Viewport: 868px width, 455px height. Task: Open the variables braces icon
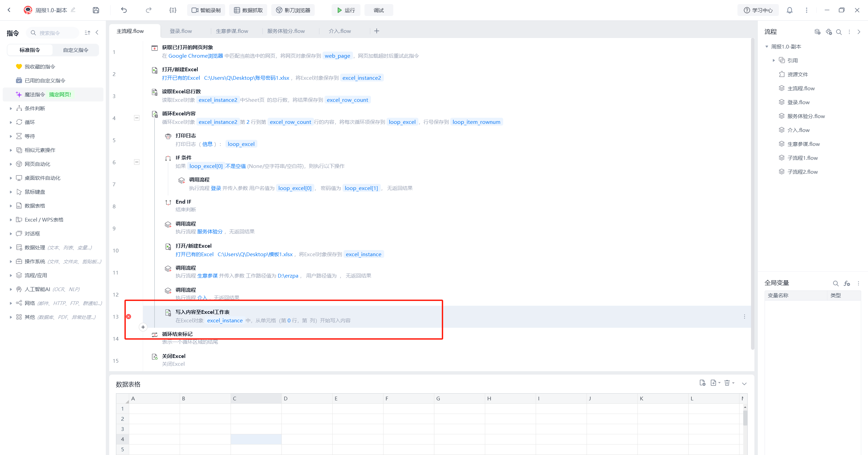click(x=173, y=10)
